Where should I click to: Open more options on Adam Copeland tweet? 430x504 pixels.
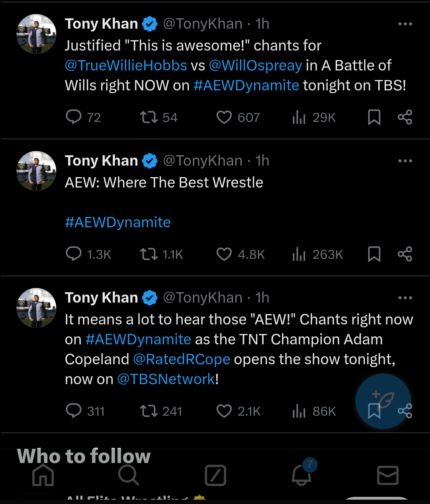click(405, 298)
